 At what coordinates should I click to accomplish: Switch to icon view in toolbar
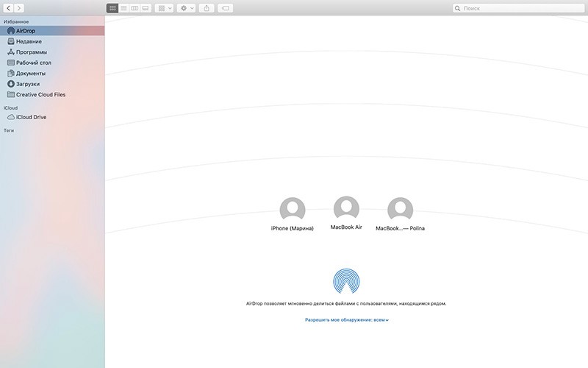click(112, 8)
